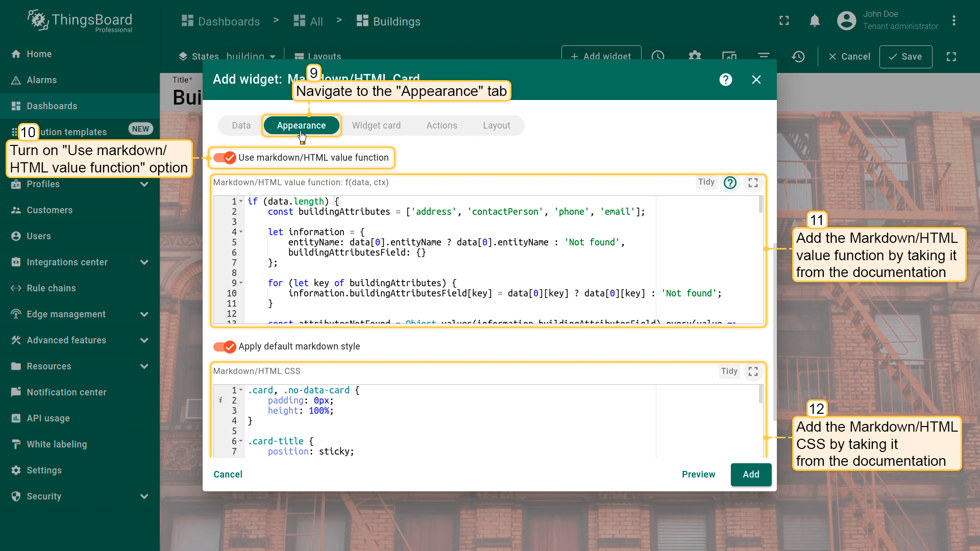Switch to the Widget card tab
980x551 pixels.
pyautogui.click(x=376, y=126)
